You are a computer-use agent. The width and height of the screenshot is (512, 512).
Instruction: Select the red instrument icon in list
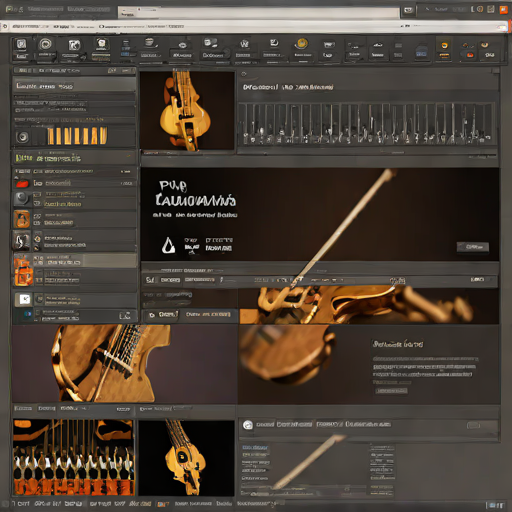coord(22,183)
